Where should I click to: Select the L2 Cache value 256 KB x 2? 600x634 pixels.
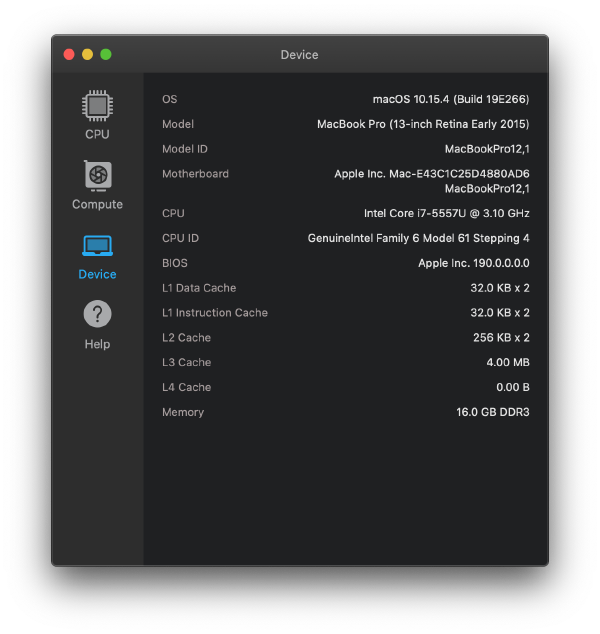point(501,338)
